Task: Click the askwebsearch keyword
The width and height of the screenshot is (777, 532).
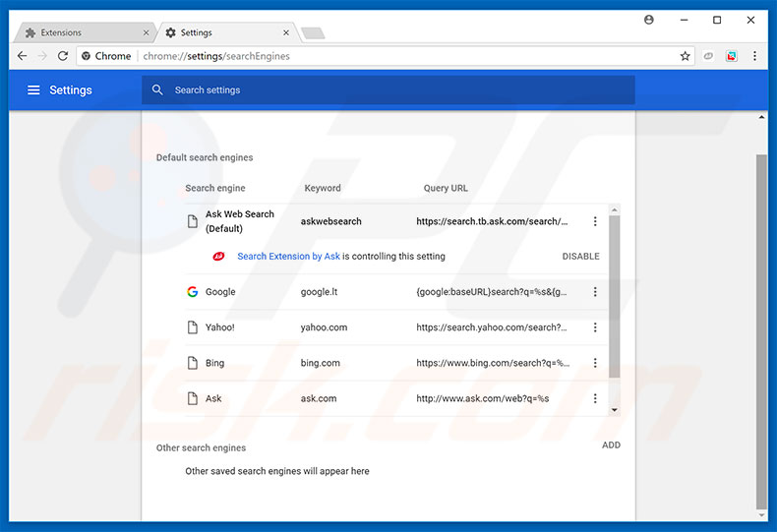Action: [x=331, y=221]
